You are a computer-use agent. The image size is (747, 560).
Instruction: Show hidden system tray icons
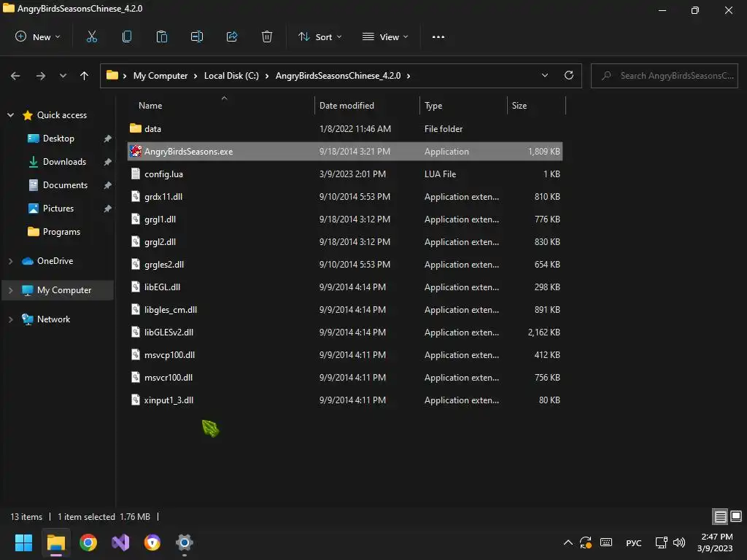click(x=568, y=542)
